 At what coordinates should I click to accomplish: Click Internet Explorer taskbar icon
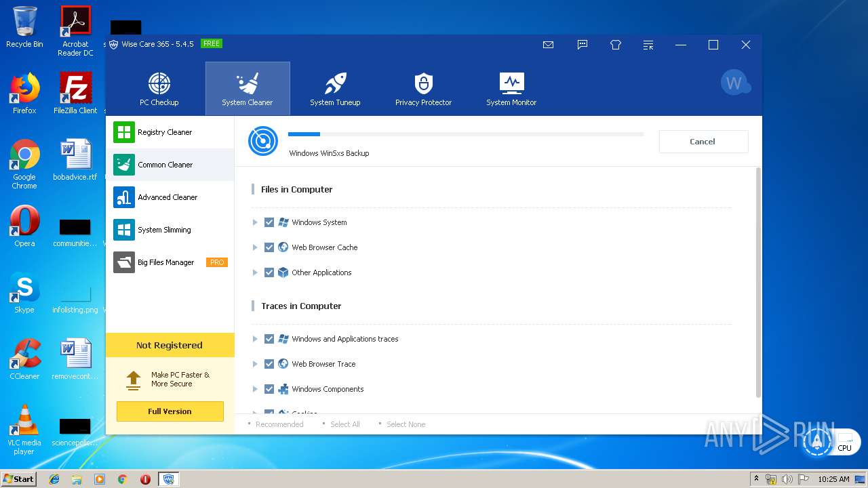(x=54, y=479)
